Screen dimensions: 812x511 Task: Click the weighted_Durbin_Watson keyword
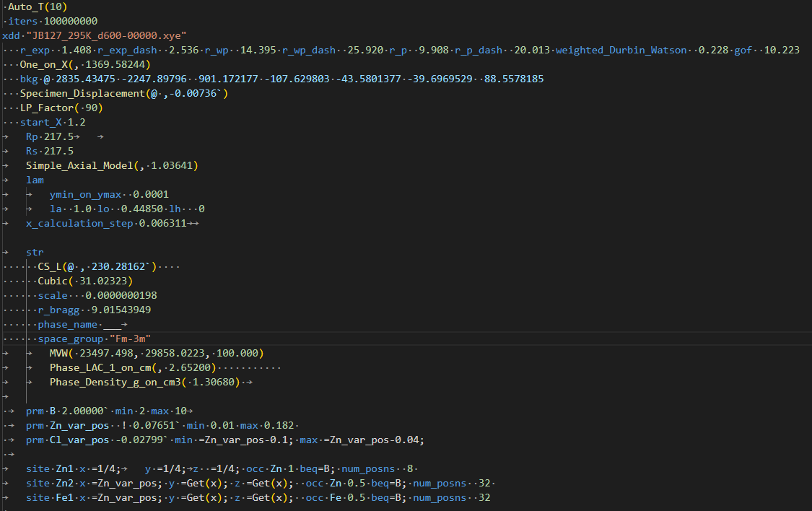621,51
